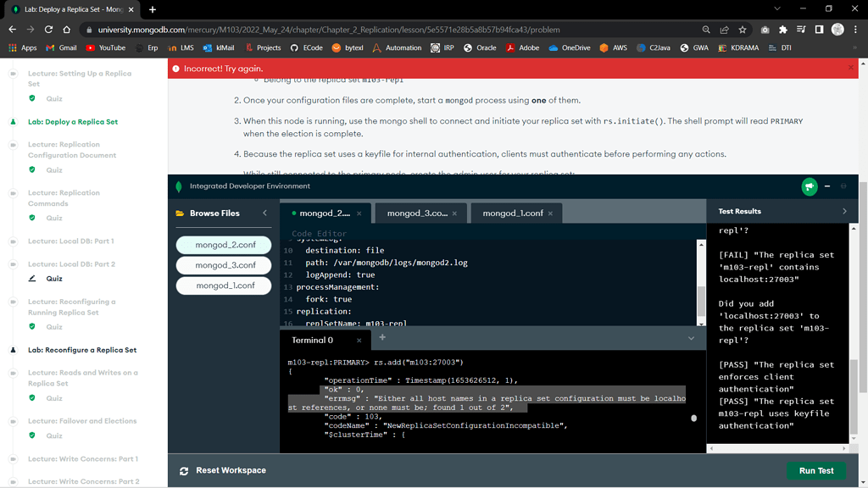868x488 pixels.
Task: Add a new terminal with plus icon
Action: pyautogui.click(x=382, y=338)
